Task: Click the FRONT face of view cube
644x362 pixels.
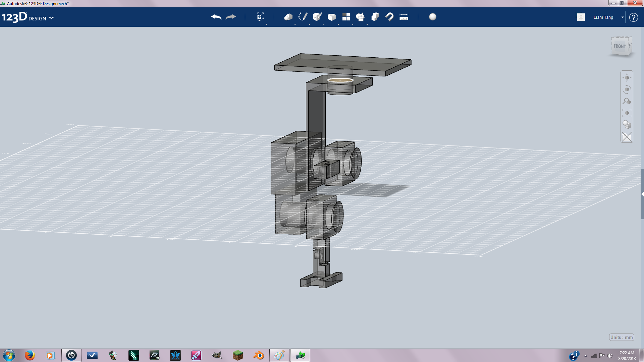Action: [x=620, y=46]
